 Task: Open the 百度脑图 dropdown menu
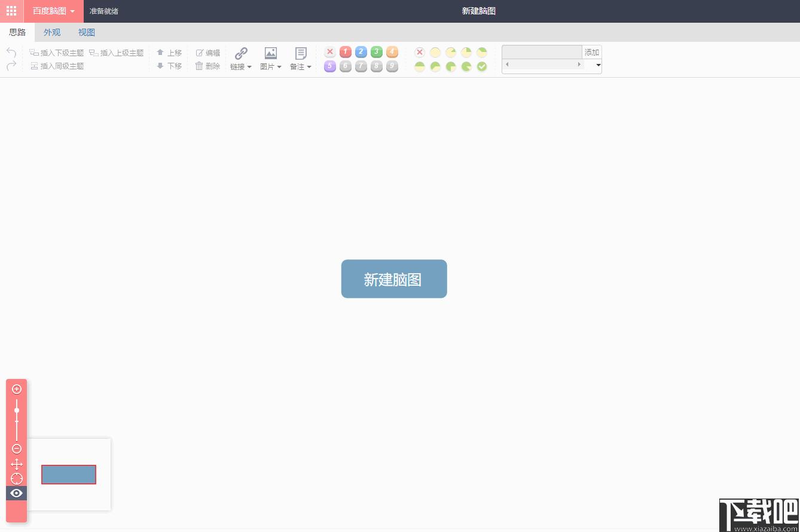point(54,11)
